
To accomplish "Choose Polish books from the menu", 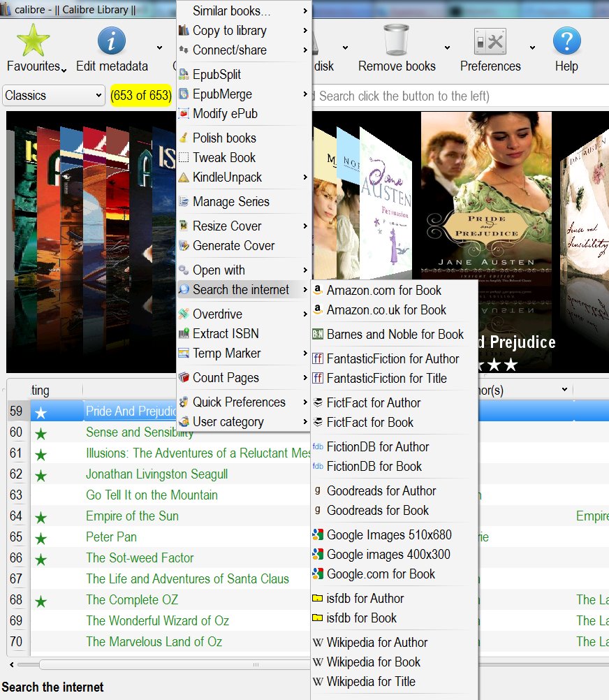I will [x=244, y=138].
